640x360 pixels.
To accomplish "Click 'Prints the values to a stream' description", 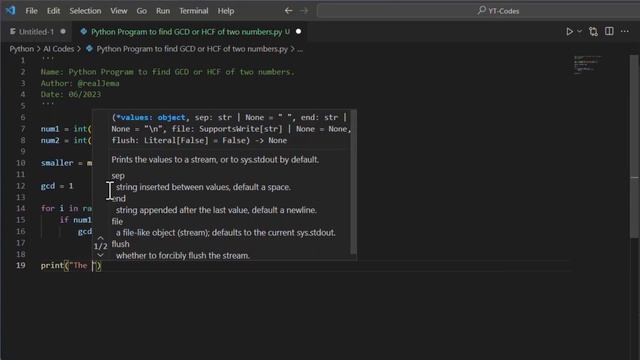I will click(x=215, y=160).
